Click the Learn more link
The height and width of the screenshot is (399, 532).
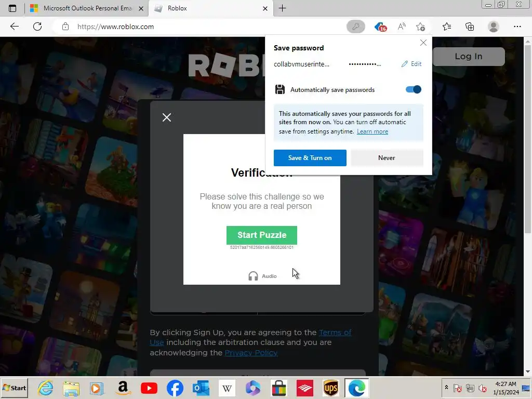(x=372, y=131)
